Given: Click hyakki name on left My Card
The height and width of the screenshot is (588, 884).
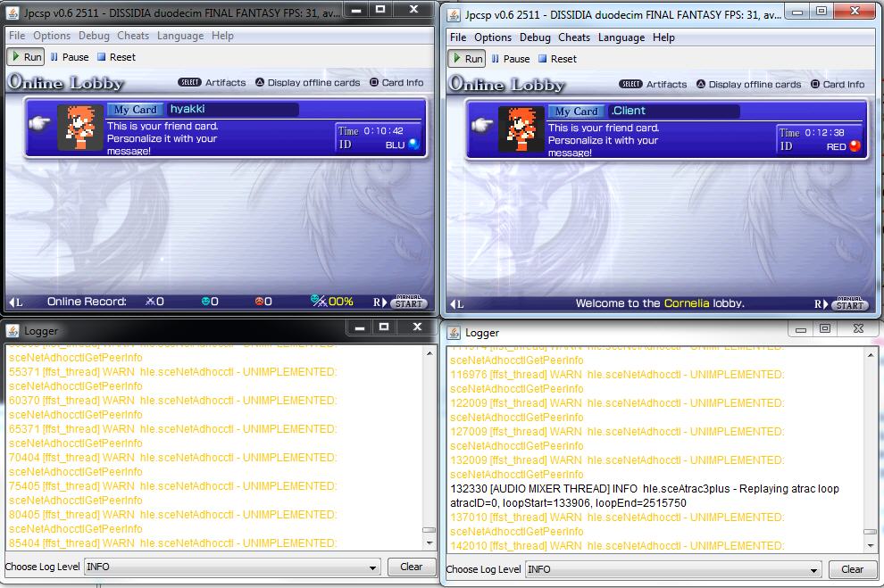Looking at the screenshot, I should coord(188,109).
